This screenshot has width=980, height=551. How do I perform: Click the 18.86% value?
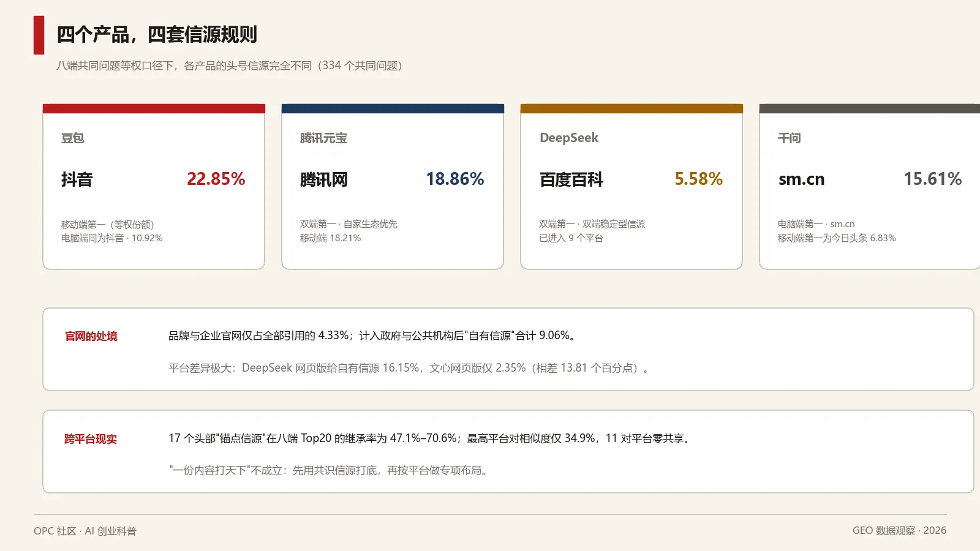[x=455, y=179]
